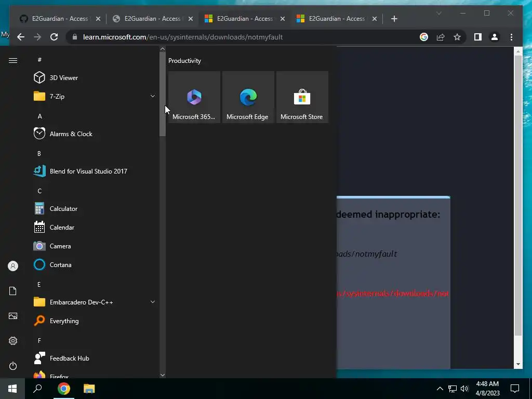This screenshot has width=532, height=399.
Task: Open Cortana
Action: tap(94, 264)
